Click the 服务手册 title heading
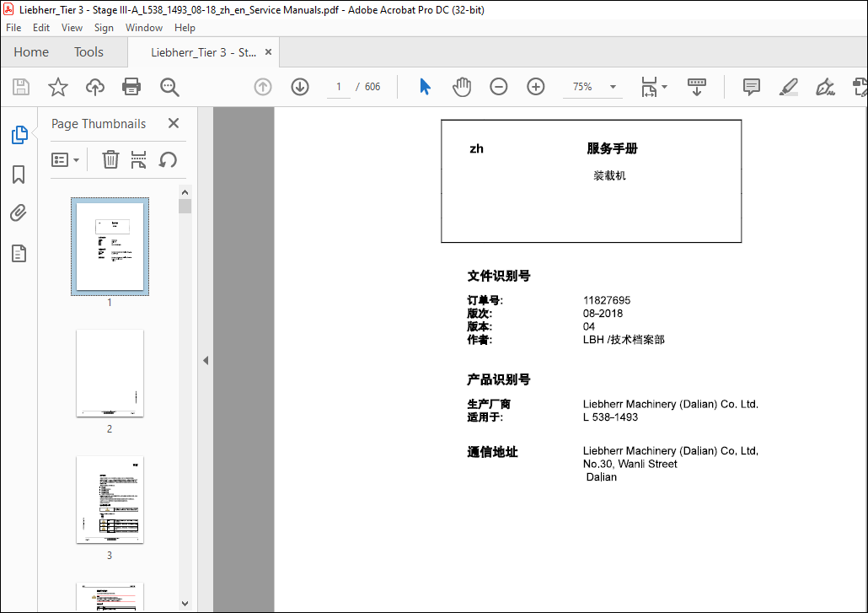Screen dimensions: 868x613 613,148
